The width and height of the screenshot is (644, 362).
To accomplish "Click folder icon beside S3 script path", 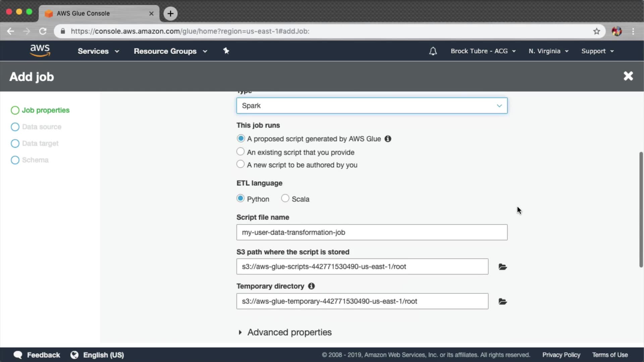I will pos(502,267).
